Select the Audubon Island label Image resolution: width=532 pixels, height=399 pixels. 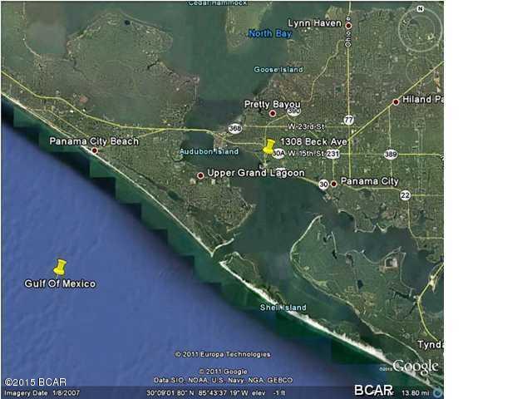coord(209,151)
